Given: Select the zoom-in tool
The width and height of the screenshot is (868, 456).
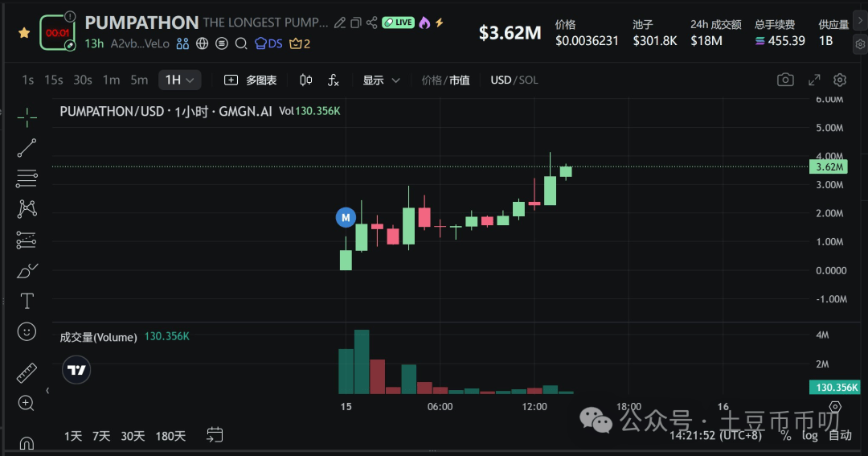Looking at the screenshot, I should tap(27, 403).
